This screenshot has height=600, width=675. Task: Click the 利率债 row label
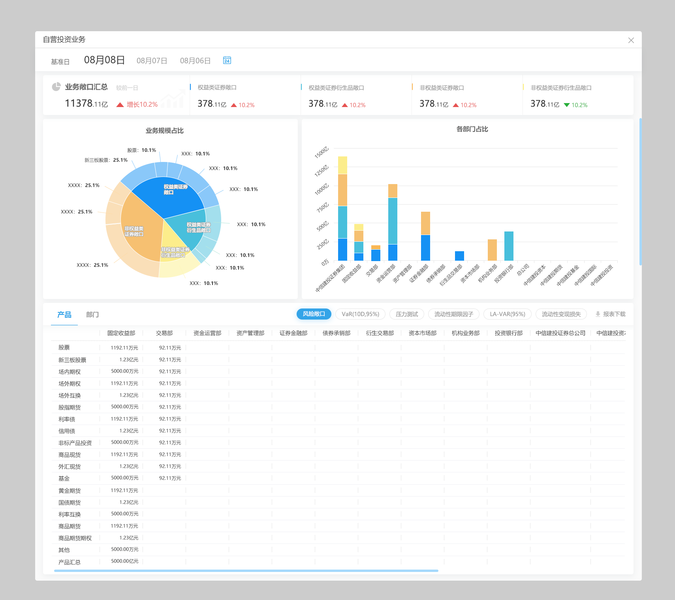[x=67, y=419]
